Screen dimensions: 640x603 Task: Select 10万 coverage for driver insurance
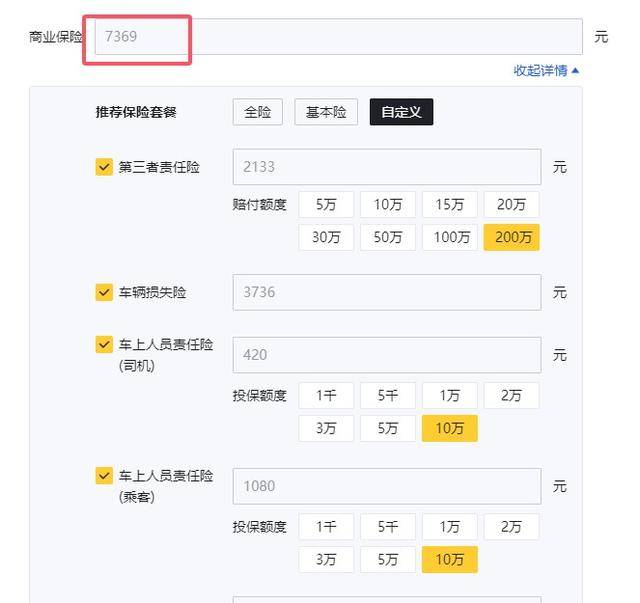450,428
